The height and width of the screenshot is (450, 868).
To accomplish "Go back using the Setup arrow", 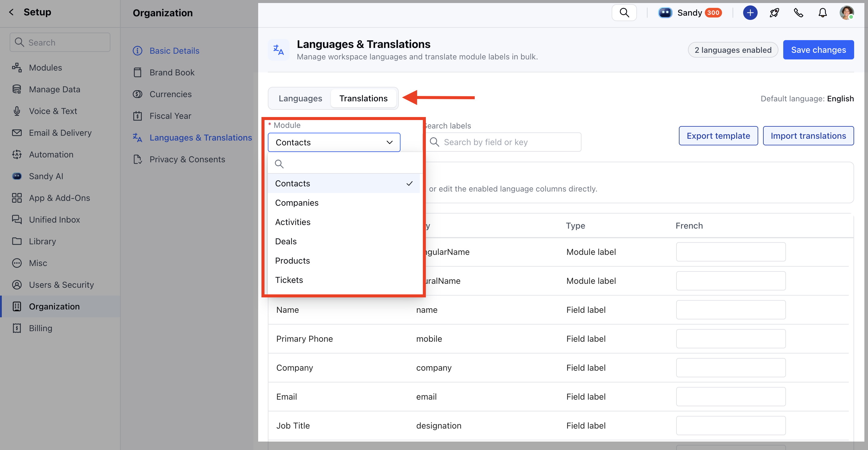I will (x=11, y=12).
